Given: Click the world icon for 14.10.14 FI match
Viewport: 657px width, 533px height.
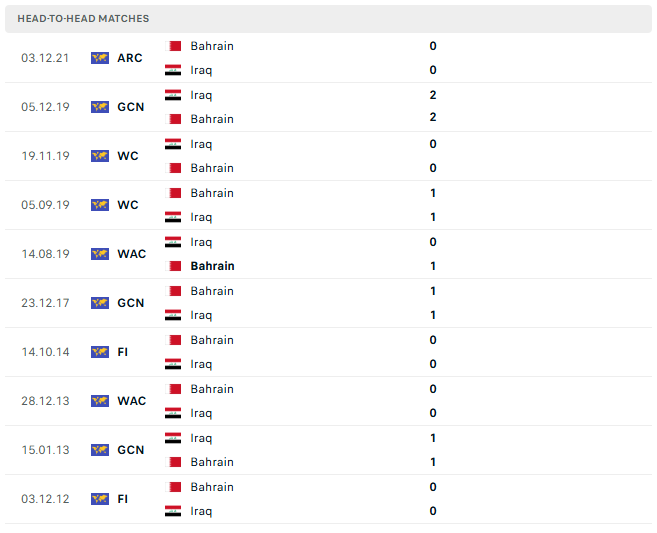Looking at the screenshot, I should (x=100, y=352).
